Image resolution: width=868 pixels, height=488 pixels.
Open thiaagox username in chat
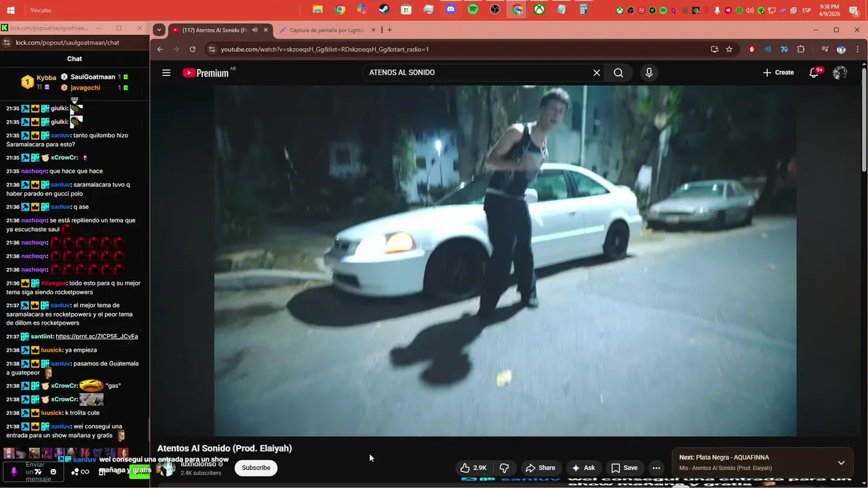(54, 283)
